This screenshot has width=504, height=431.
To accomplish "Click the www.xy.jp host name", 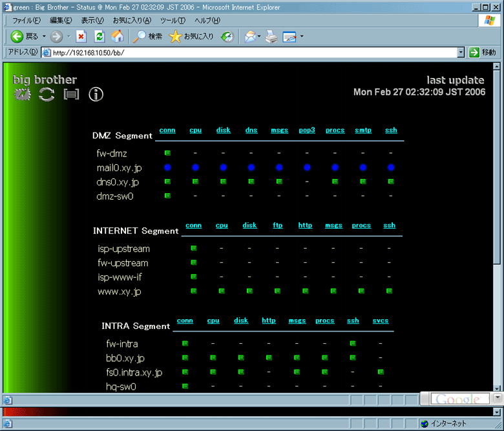I will tap(120, 291).
